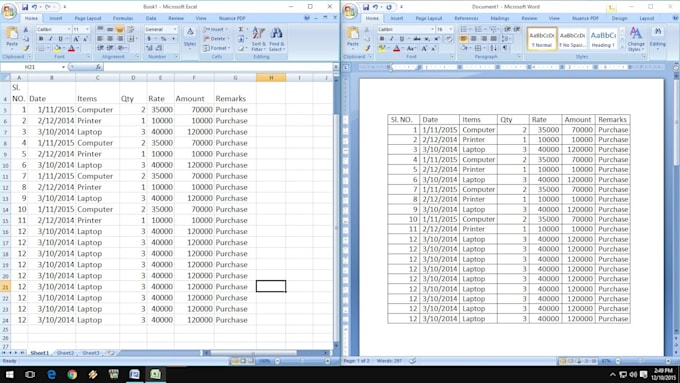Apply text highlight color in Word
This screenshot has width=680, height=383.
[x=382, y=48]
